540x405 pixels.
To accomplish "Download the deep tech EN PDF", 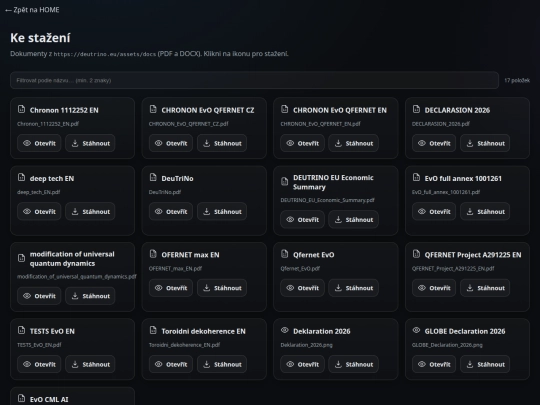I will 90,211.
